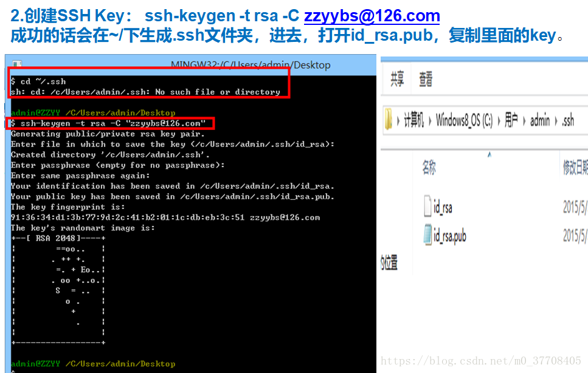Image resolution: width=588 pixels, height=373 pixels.
Task: Click the MINGW32 terminal title bar text
Action: click(251, 65)
